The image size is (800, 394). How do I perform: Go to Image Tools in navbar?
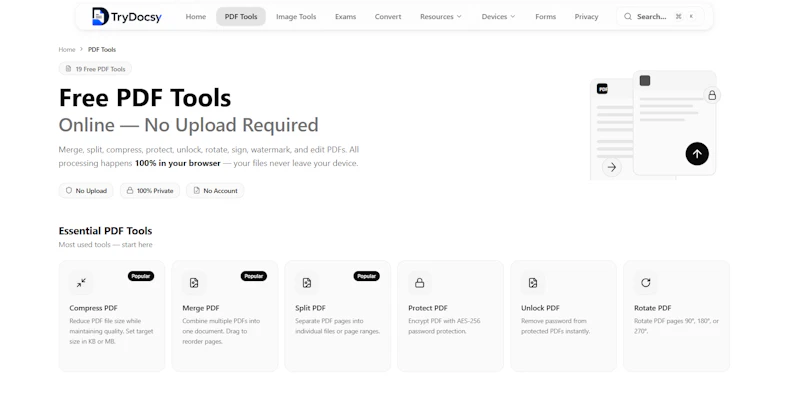point(296,17)
